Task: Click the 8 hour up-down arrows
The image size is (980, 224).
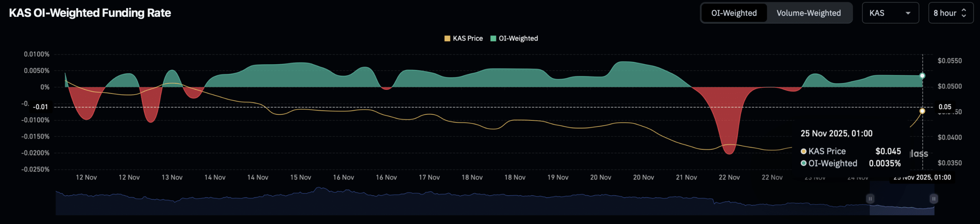Action: pos(964,13)
